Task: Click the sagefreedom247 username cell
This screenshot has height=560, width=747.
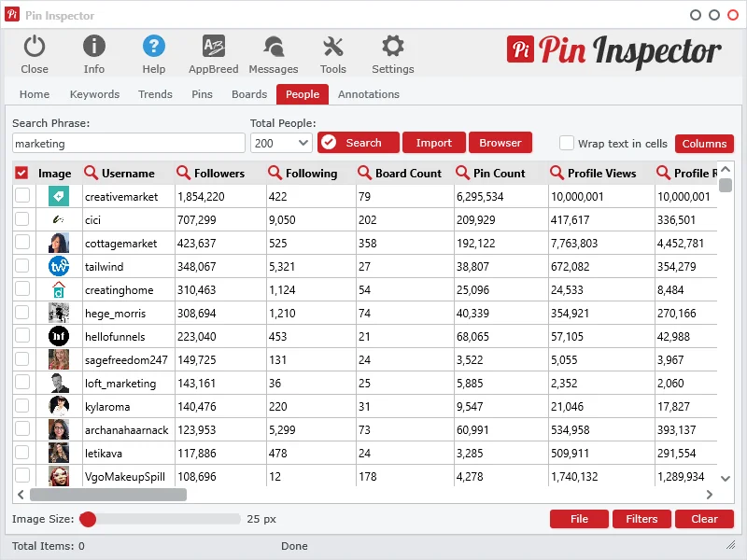Action: pos(129,359)
